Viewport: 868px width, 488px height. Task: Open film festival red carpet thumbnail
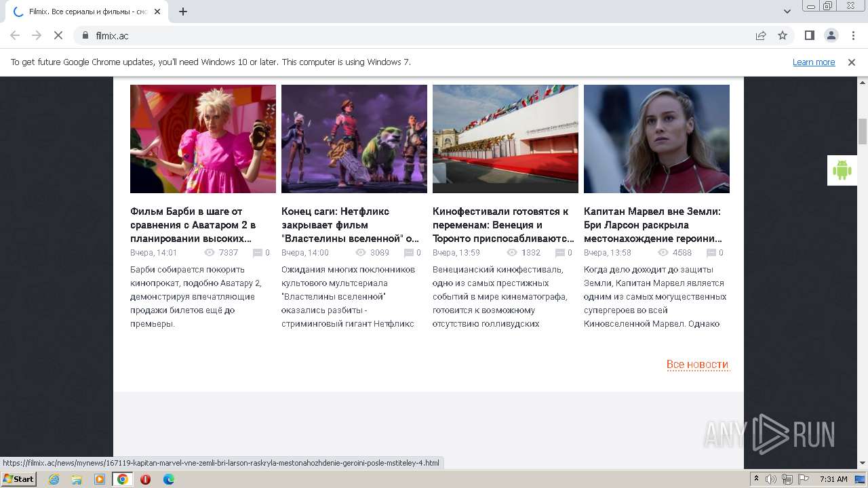[505, 139]
